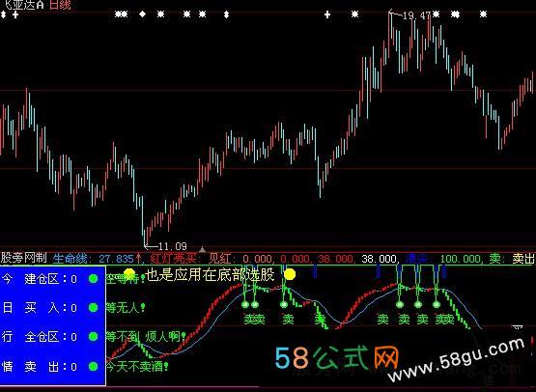Click the green dot beside 卖出
This screenshot has width=536, height=392.
coord(93,367)
